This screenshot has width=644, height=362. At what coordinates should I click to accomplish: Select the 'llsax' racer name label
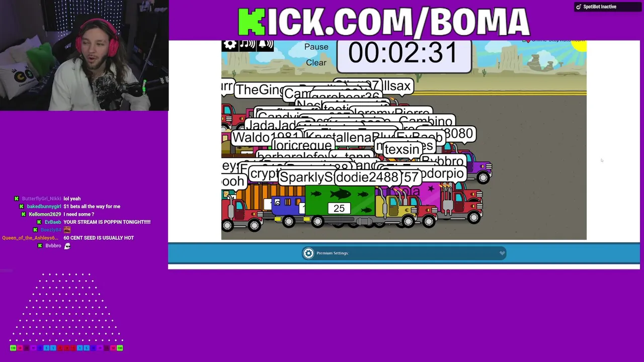397,86
